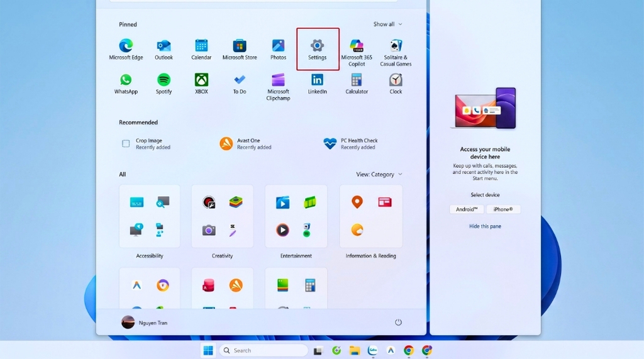
Task: Open Settings from pinned apps
Action: click(318, 49)
